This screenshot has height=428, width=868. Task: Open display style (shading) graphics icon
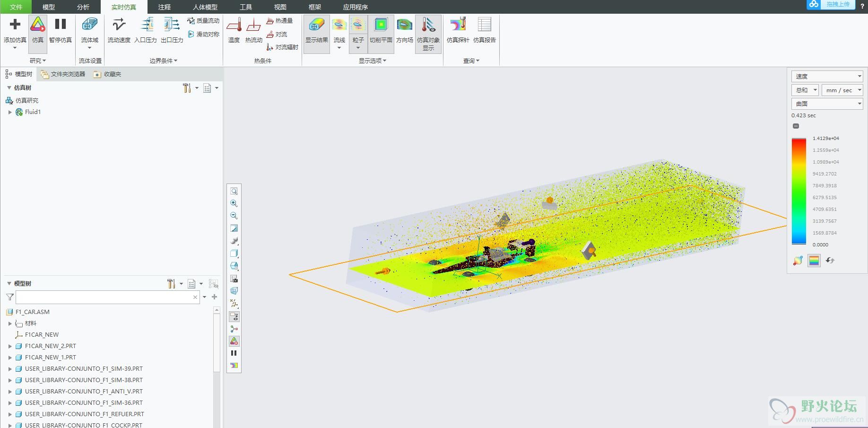click(x=234, y=253)
